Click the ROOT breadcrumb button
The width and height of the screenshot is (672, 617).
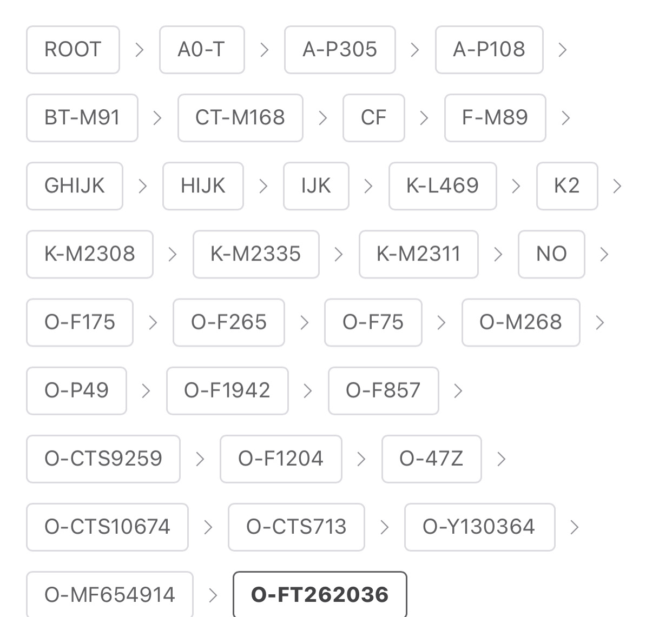pyautogui.click(x=73, y=50)
